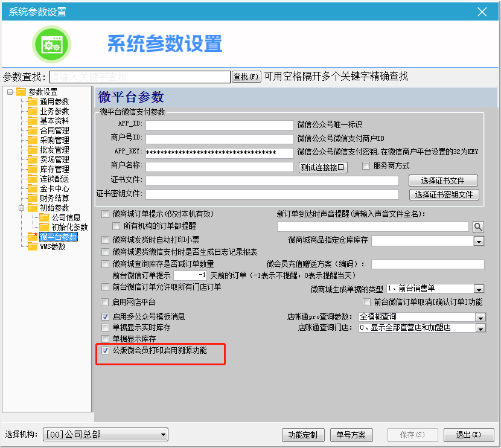
Task: Click the 参数设置 root folder icon
Action: 21,92
